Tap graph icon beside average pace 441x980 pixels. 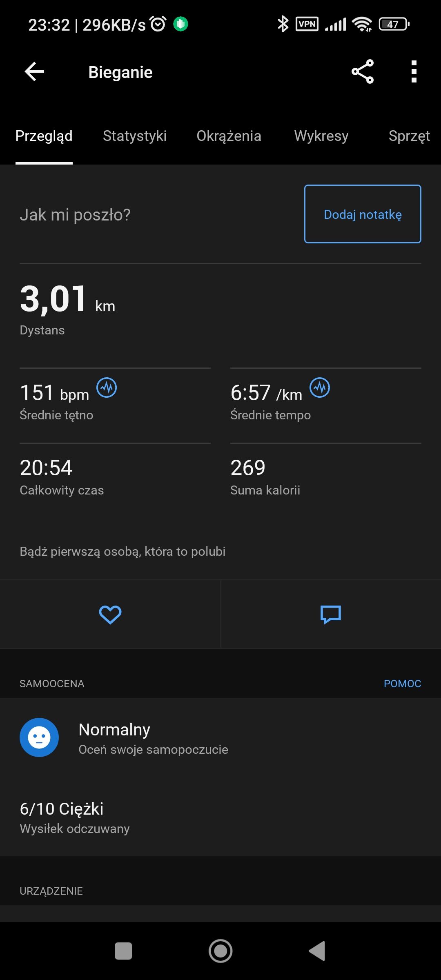(x=320, y=388)
